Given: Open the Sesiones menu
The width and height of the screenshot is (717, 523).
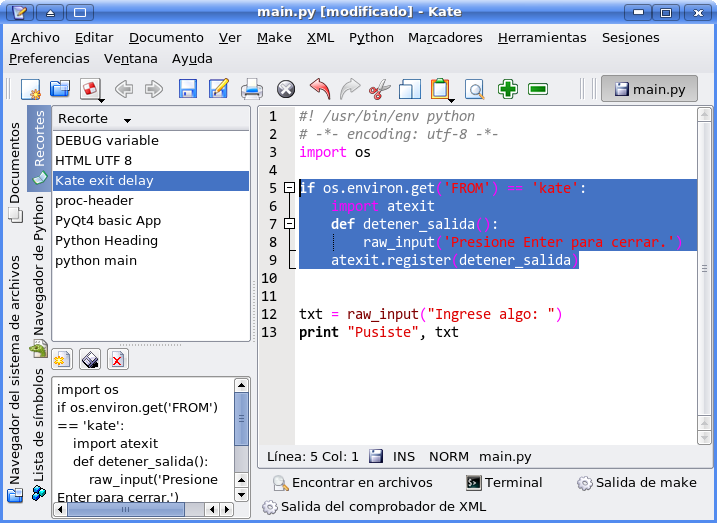Looking at the screenshot, I should coord(631,37).
